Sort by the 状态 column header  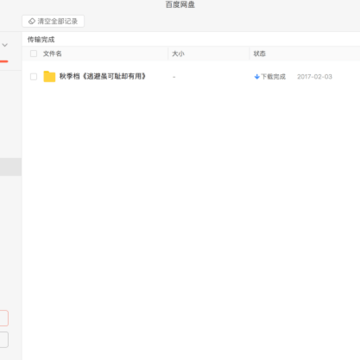[x=260, y=54]
